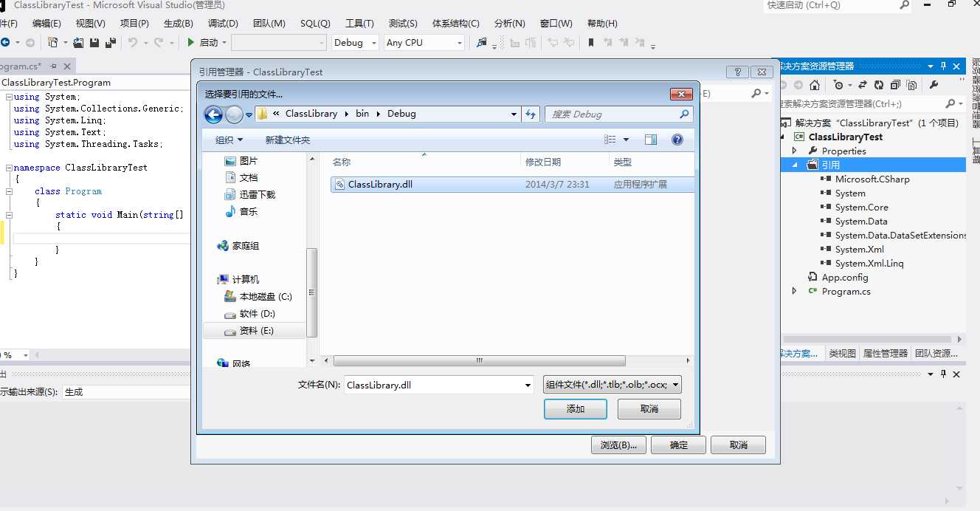Open the file name combo box arrow
Image resolution: width=980 pixels, height=511 pixels.
pyautogui.click(x=528, y=385)
